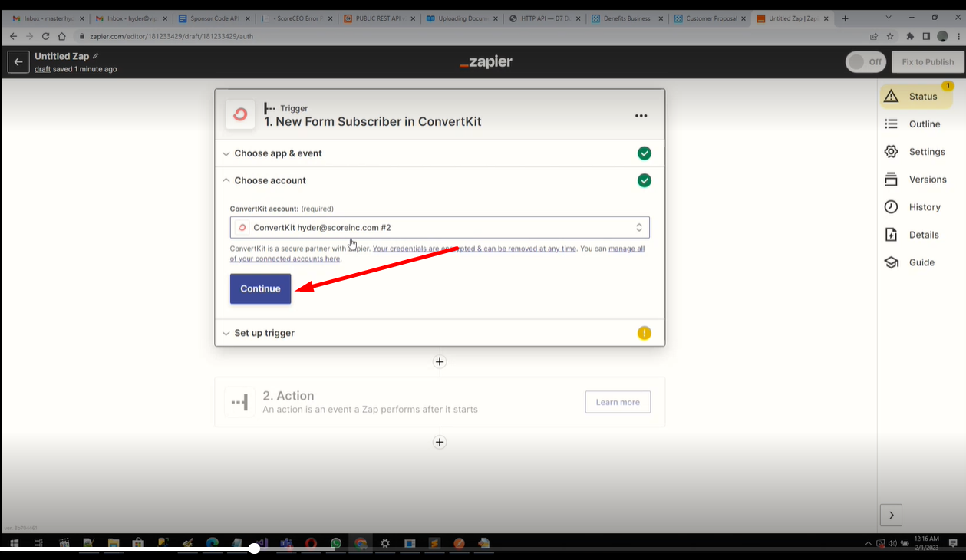The height and width of the screenshot is (560, 966).
Task: Switch to the Denefits Business tab
Action: click(x=627, y=18)
